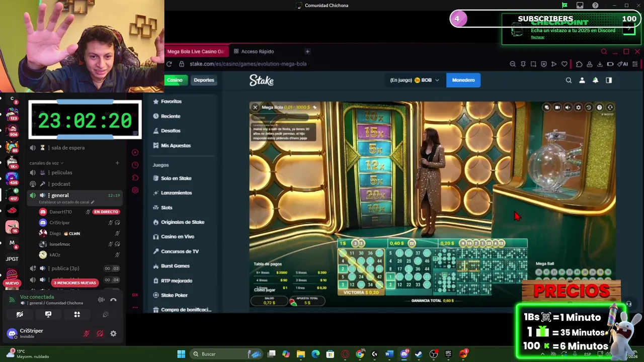Open Stake notifications bell

click(595, 80)
